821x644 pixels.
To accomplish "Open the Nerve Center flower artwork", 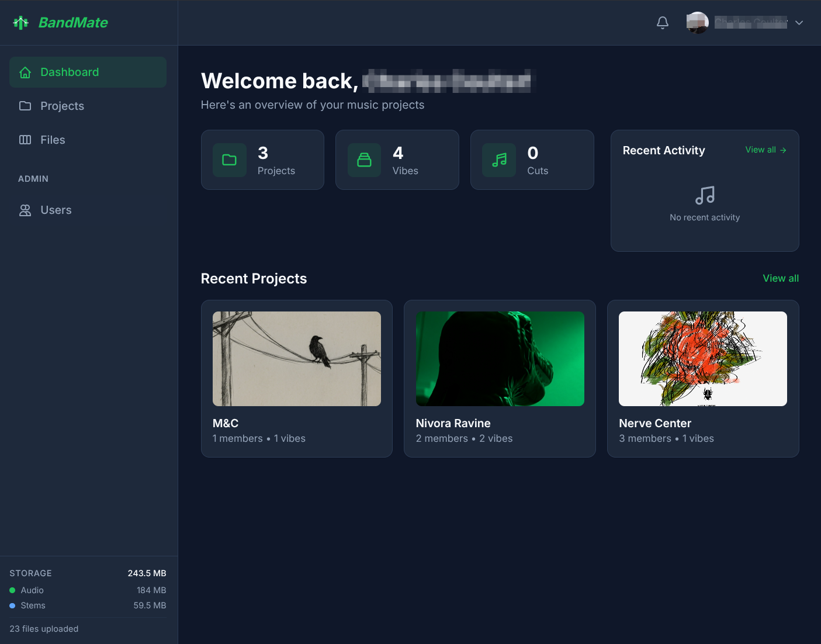I will pyautogui.click(x=702, y=359).
